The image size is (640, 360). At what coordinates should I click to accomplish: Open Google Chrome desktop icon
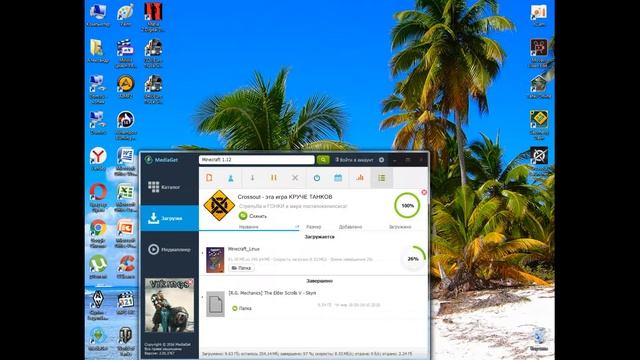pos(98,233)
